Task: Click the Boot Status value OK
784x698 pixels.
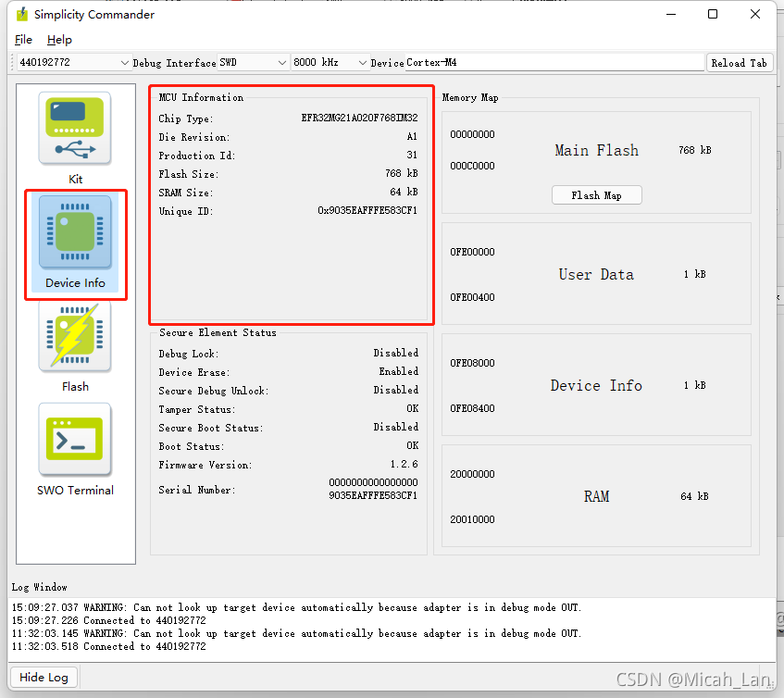Action: click(413, 445)
